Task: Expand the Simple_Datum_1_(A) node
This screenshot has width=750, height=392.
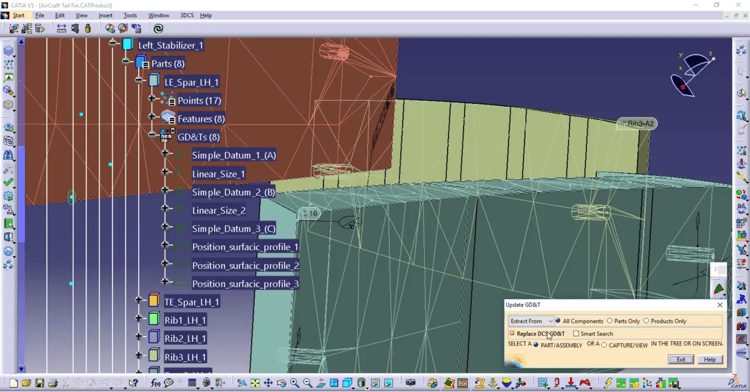Action: (165, 153)
